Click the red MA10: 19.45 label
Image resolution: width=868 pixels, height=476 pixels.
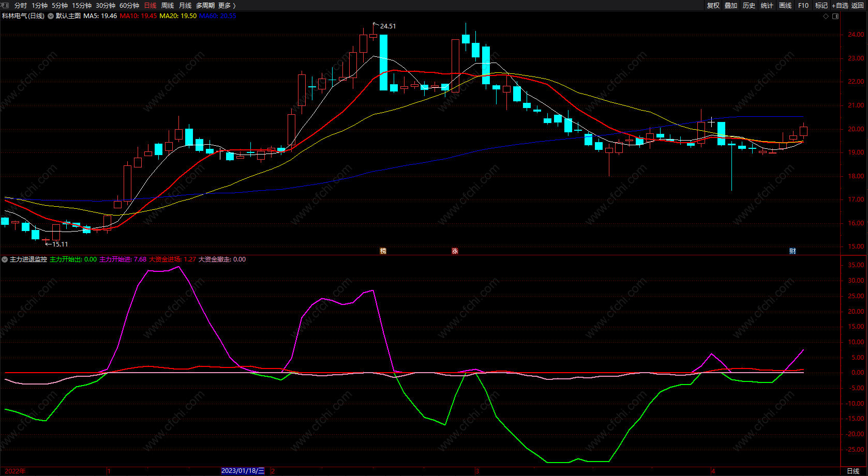[138, 16]
